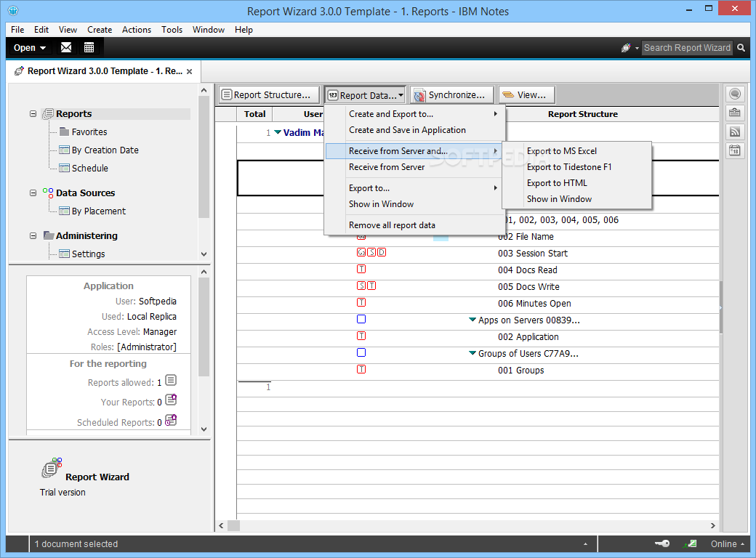
Task: Click the Report Wizard logo icon
Action: (52, 467)
